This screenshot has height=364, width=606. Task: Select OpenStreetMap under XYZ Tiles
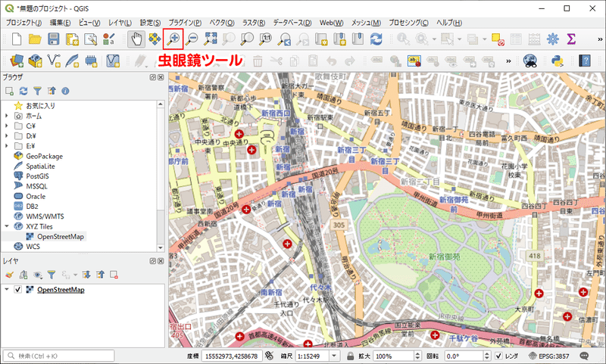pyautogui.click(x=61, y=237)
